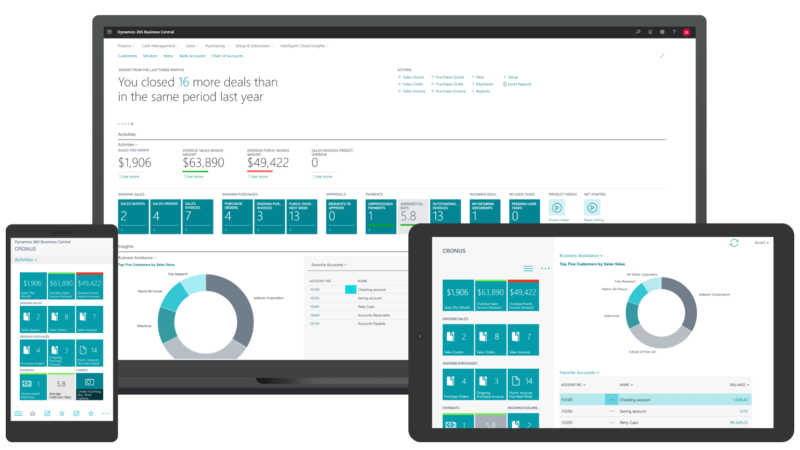Open the red user avatar in top bar

pyautogui.click(x=687, y=32)
